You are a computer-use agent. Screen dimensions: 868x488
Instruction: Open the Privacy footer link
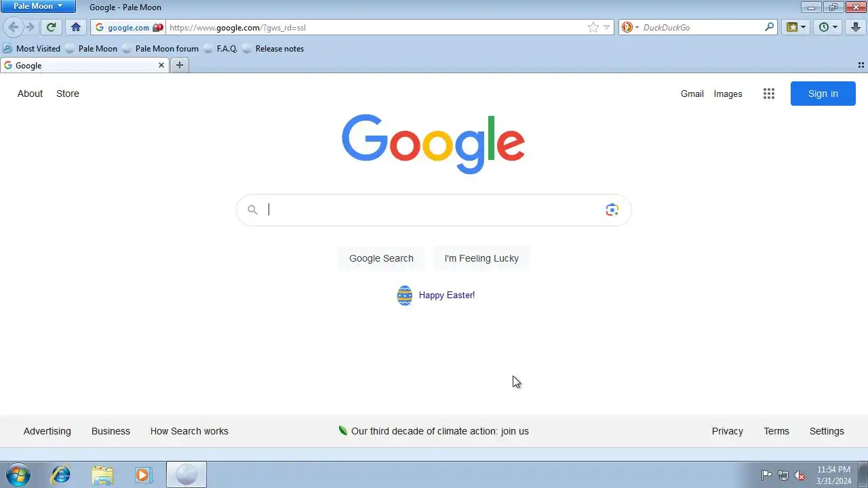tap(728, 431)
